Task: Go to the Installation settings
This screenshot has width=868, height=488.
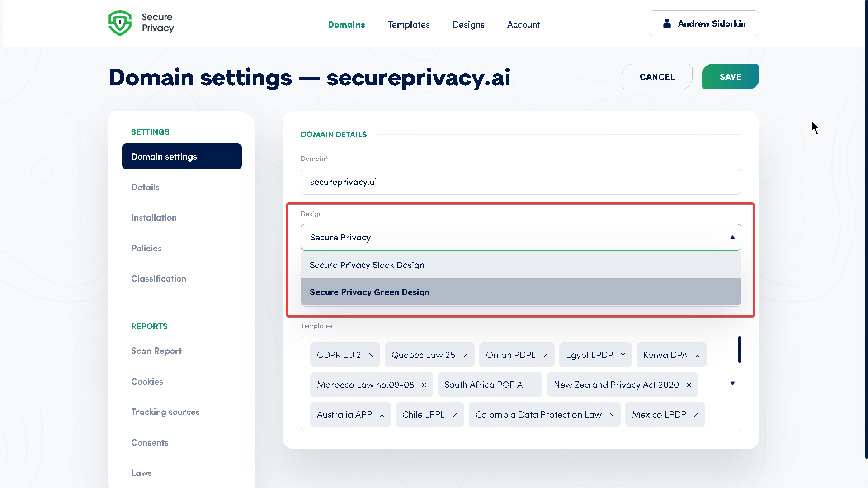Action: pos(154,217)
